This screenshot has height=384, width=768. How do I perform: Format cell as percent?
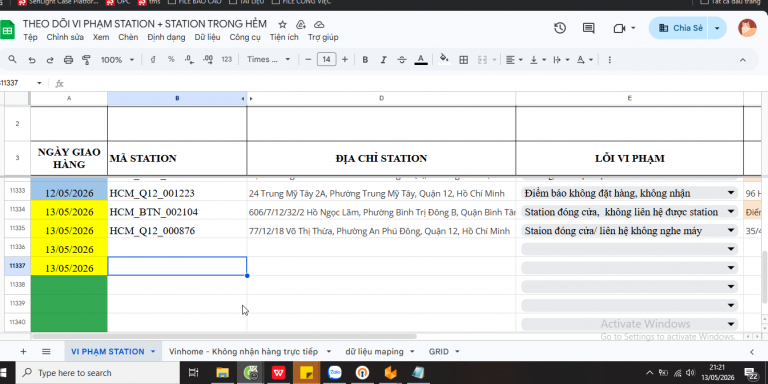coord(171,60)
